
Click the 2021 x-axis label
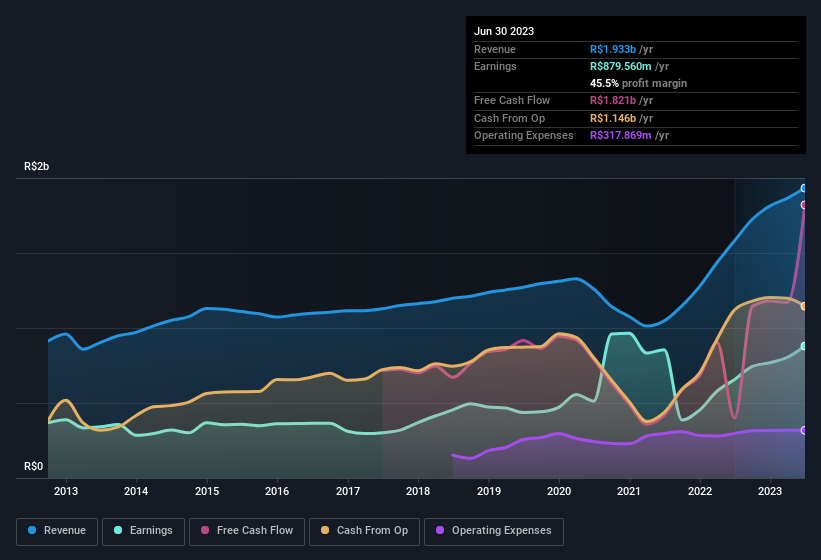629,491
